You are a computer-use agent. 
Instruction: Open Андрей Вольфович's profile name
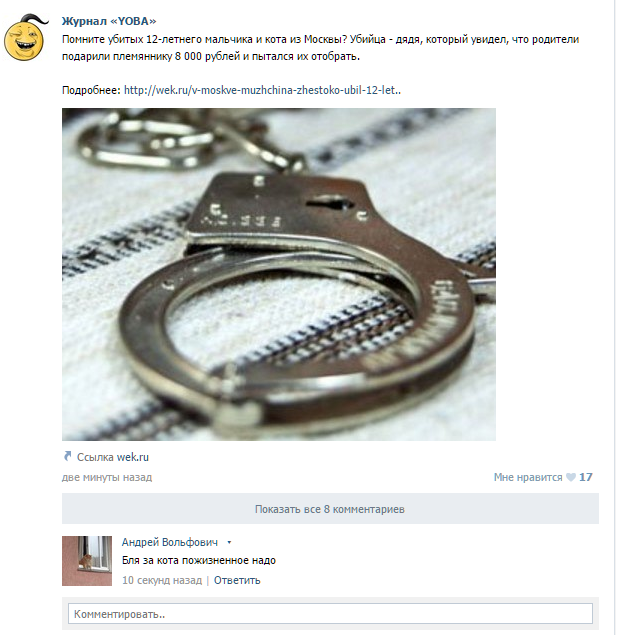(170, 542)
